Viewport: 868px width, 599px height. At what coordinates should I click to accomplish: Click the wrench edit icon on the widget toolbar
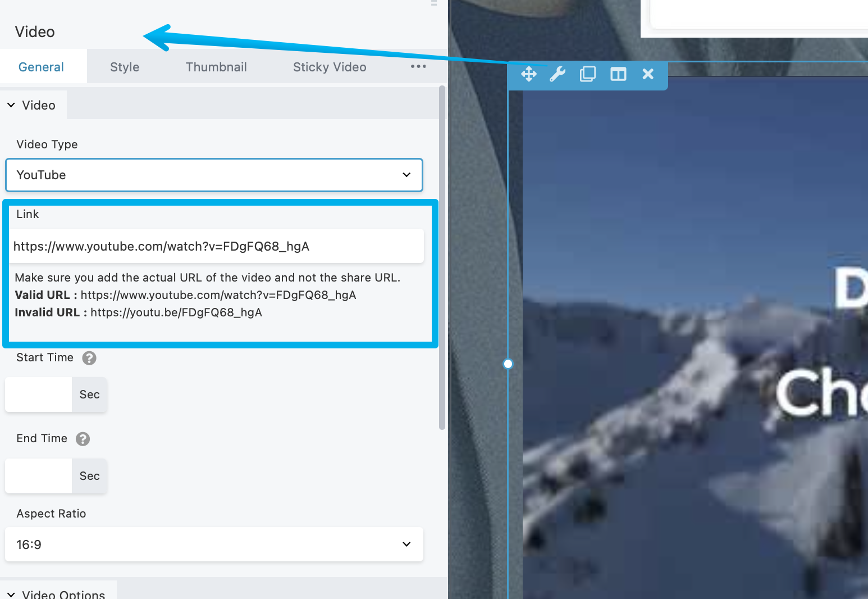[x=558, y=74]
